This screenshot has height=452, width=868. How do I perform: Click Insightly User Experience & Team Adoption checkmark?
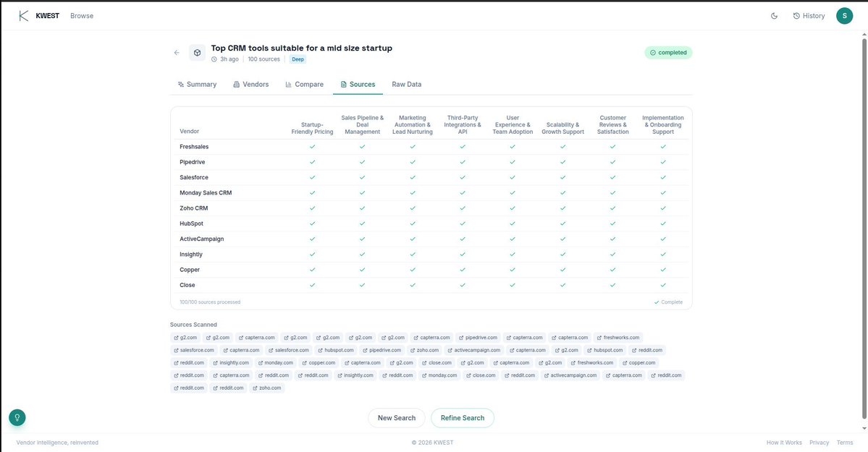tap(513, 255)
